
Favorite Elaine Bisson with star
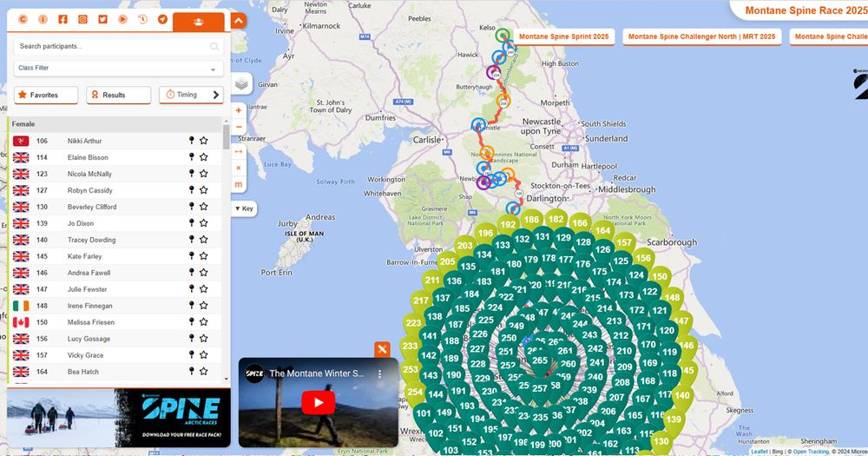tap(204, 157)
